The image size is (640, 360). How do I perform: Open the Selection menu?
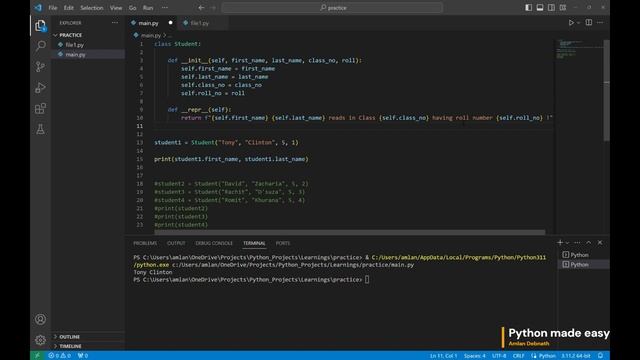click(x=91, y=8)
